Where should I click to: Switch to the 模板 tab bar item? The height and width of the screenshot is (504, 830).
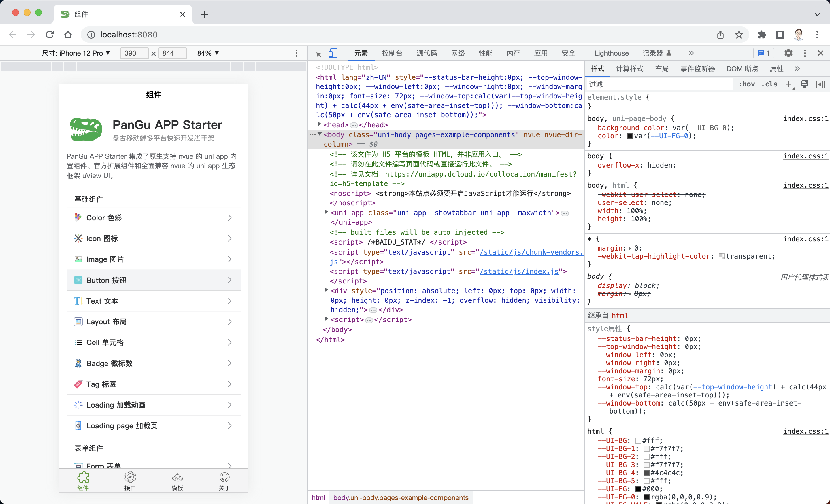(177, 481)
